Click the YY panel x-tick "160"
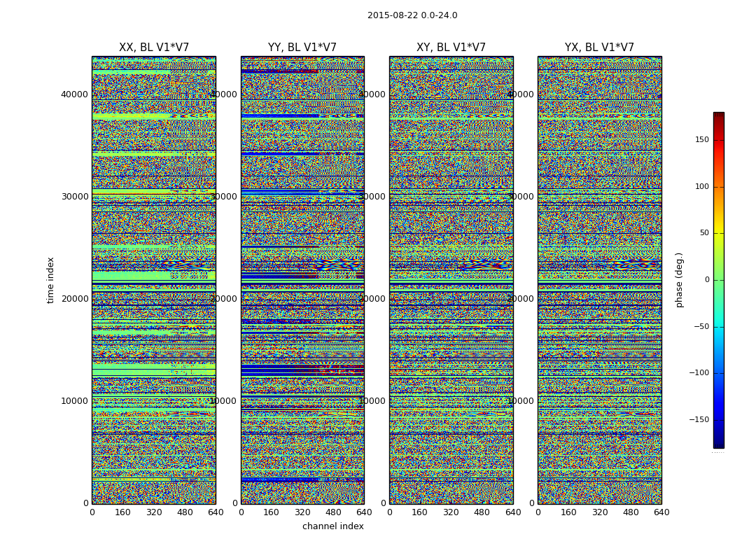735x560 pixels. click(272, 512)
